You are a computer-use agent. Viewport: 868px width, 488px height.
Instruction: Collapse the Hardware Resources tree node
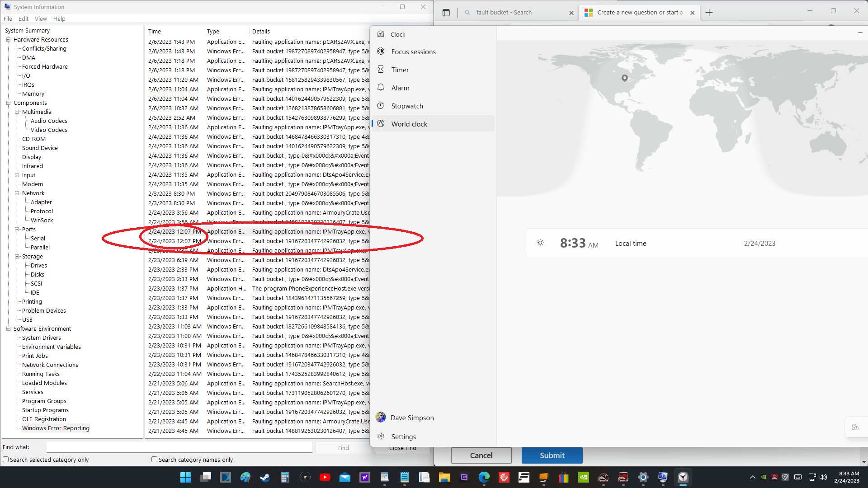point(8,40)
